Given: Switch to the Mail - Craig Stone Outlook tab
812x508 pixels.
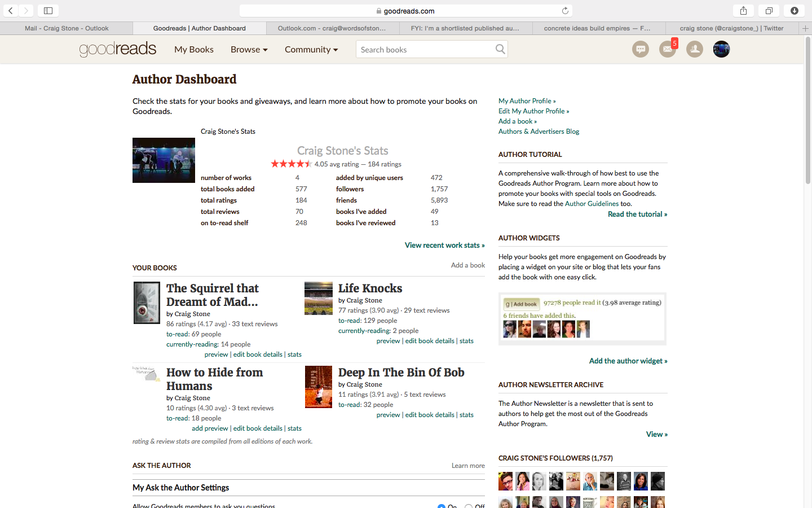Looking at the screenshot, I should click(67, 28).
